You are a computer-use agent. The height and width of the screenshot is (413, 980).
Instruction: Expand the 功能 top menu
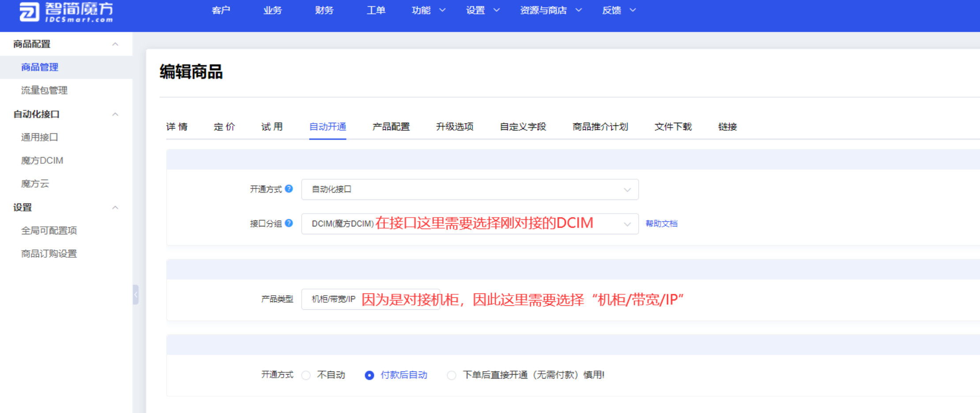point(428,10)
